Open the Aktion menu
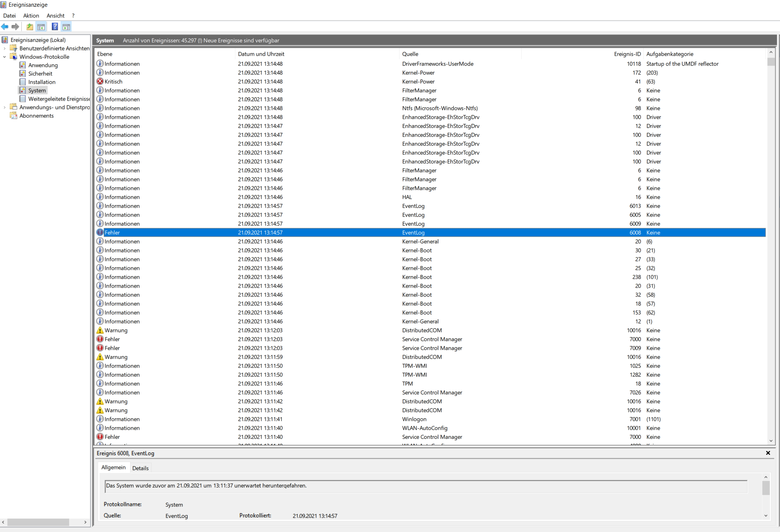The width and height of the screenshot is (780, 532). [31, 16]
